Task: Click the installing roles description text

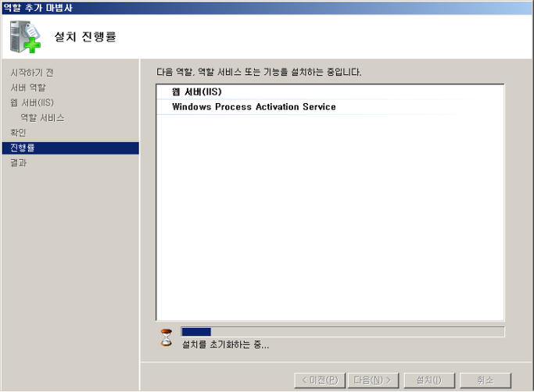Action: (x=259, y=72)
